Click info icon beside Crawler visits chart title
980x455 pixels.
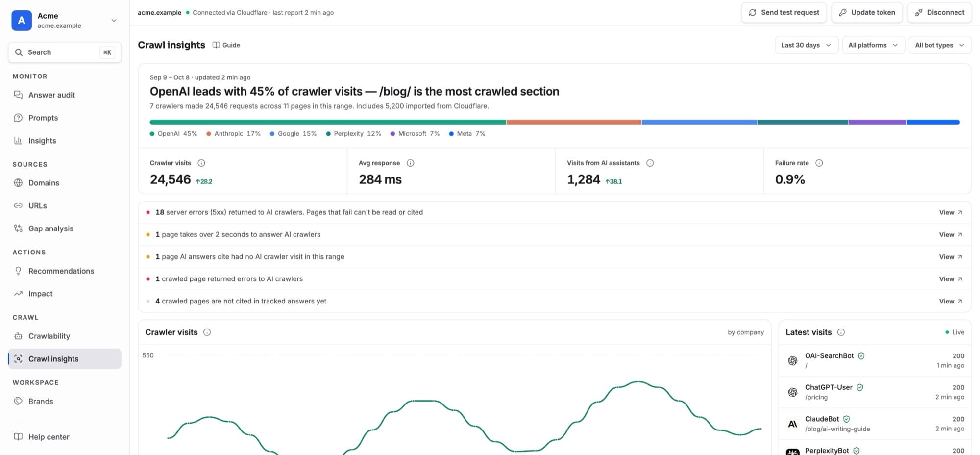coord(207,332)
